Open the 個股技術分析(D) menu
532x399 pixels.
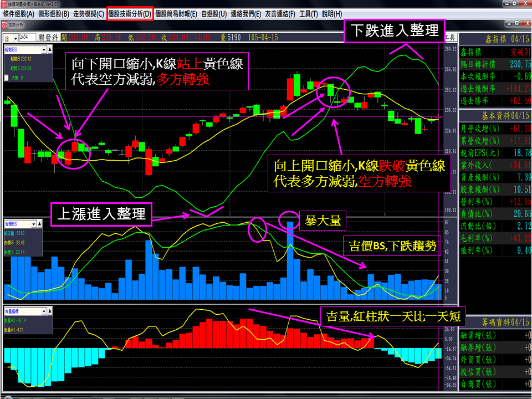point(130,14)
